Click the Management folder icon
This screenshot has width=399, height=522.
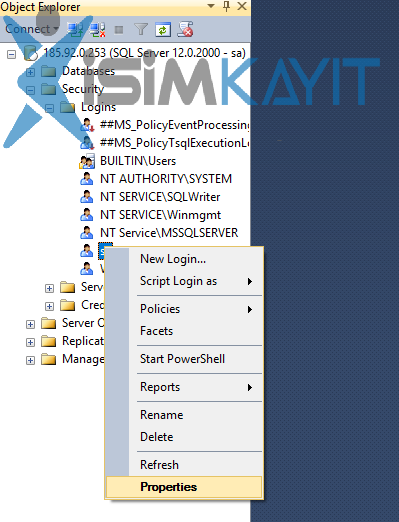[x=49, y=359]
